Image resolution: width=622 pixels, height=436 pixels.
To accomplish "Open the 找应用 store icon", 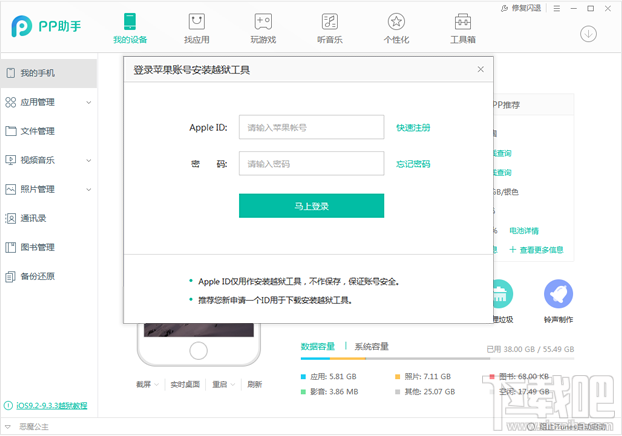I will (x=196, y=21).
